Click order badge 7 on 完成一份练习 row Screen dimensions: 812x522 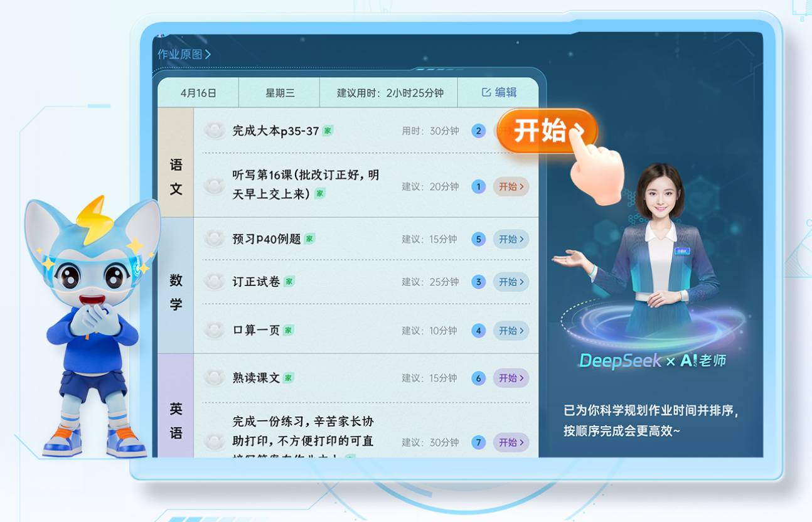click(x=479, y=442)
